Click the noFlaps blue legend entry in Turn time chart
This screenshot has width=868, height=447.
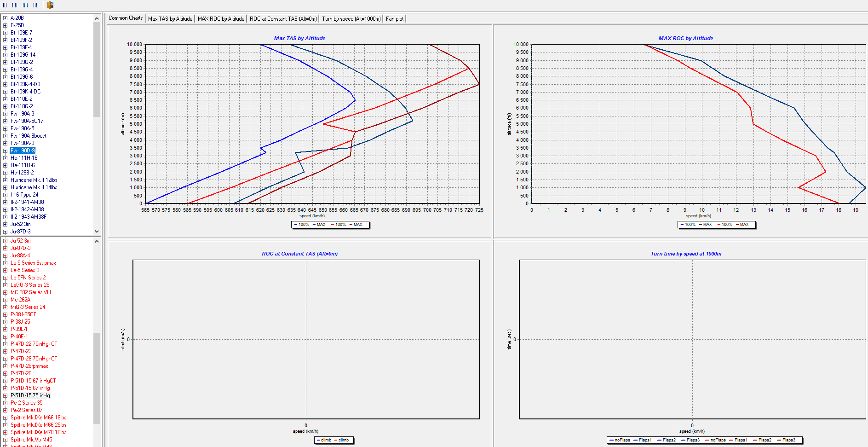pos(620,440)
